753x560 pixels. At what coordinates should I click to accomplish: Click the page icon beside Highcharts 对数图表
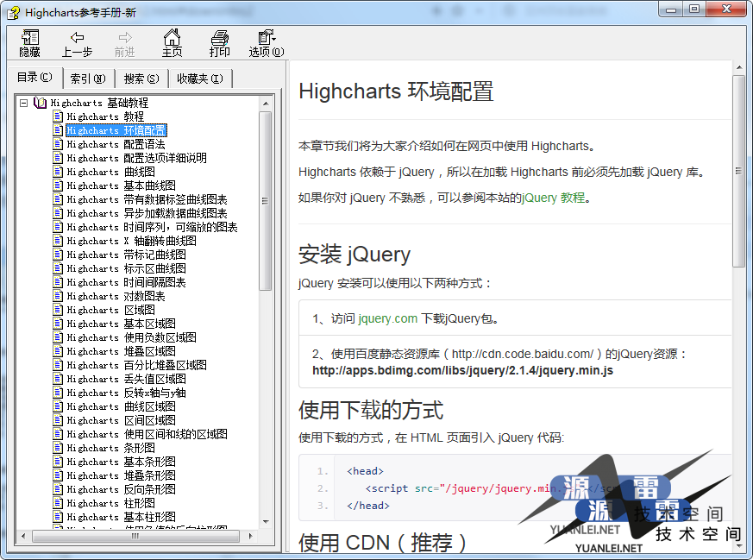point(58,296)
